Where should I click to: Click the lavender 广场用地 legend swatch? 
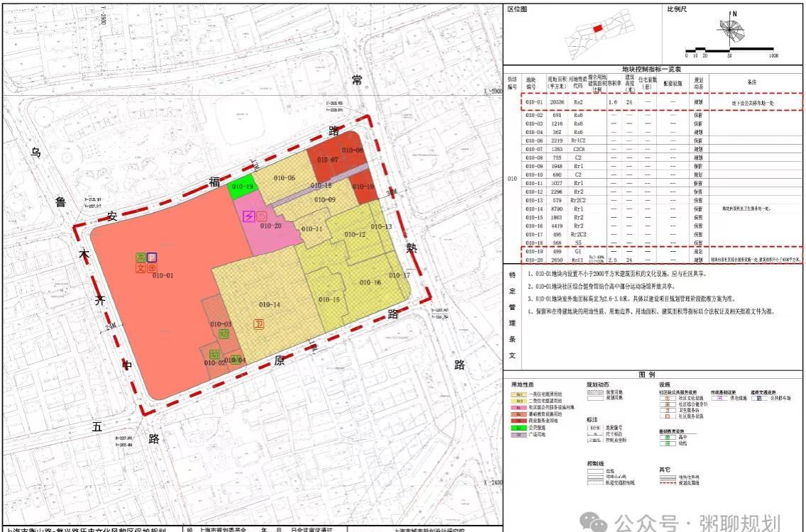[x=519, y=435]
